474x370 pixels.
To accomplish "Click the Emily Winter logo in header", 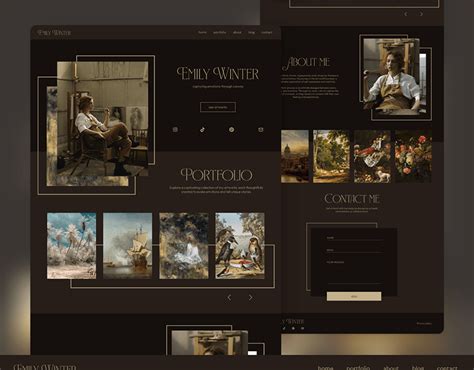I will 54,33.
